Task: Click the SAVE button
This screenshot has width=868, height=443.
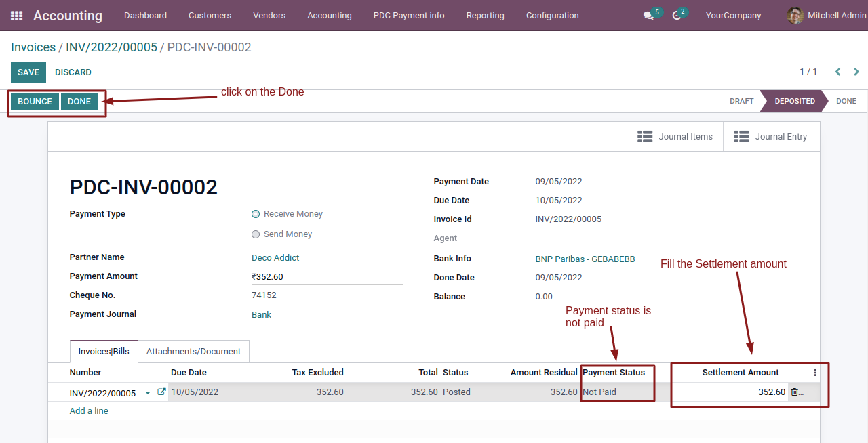Action: click(28, 72)
